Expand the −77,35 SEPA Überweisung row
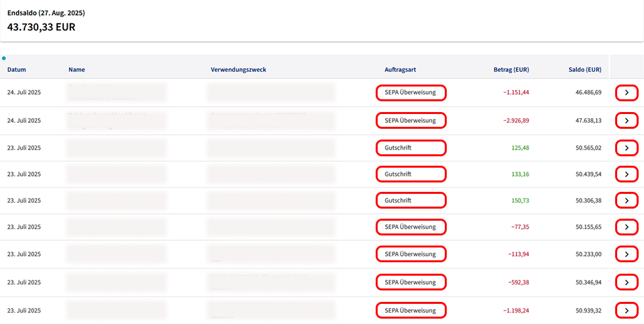Image resolution: width=644 pixels, height=324 pixels. (x=627, y=227)
